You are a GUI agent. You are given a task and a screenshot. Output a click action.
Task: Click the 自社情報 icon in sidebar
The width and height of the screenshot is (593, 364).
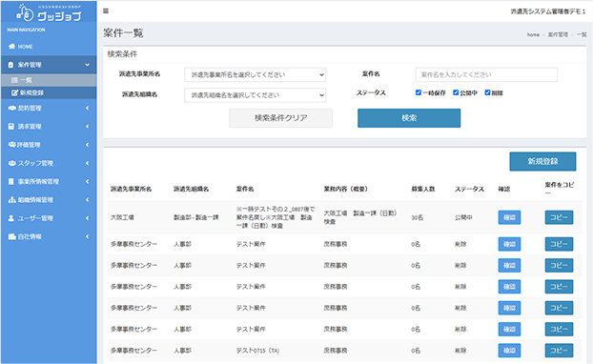click(11, 236)
